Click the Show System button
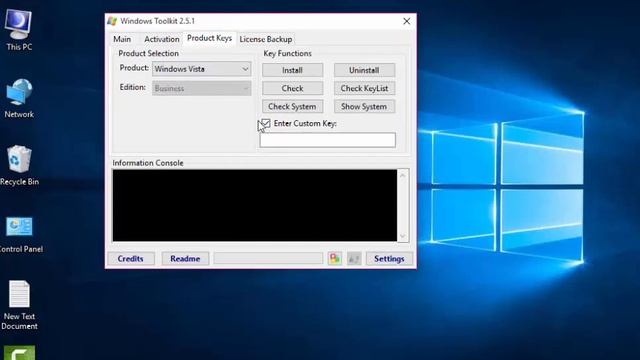 364,107
